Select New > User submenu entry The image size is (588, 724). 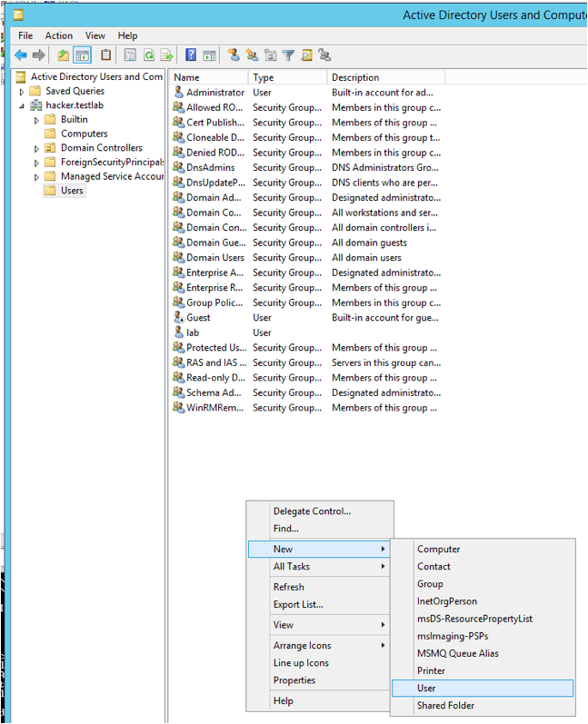pyautogui.click(x=483, y=688)
